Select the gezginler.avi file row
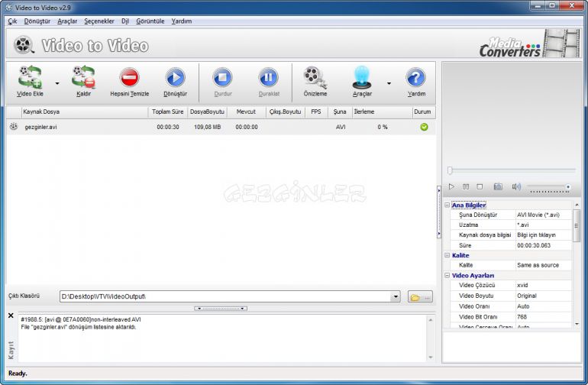 click(221, 127)
